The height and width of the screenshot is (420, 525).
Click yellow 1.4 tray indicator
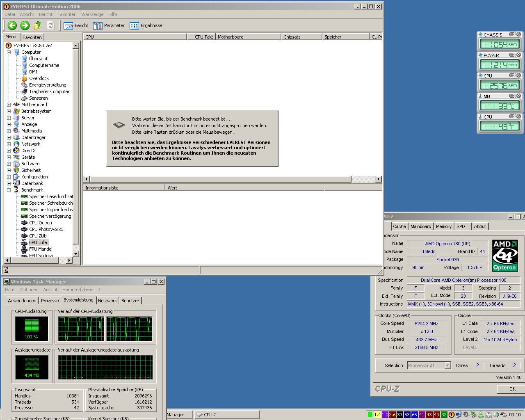point(377,415)
